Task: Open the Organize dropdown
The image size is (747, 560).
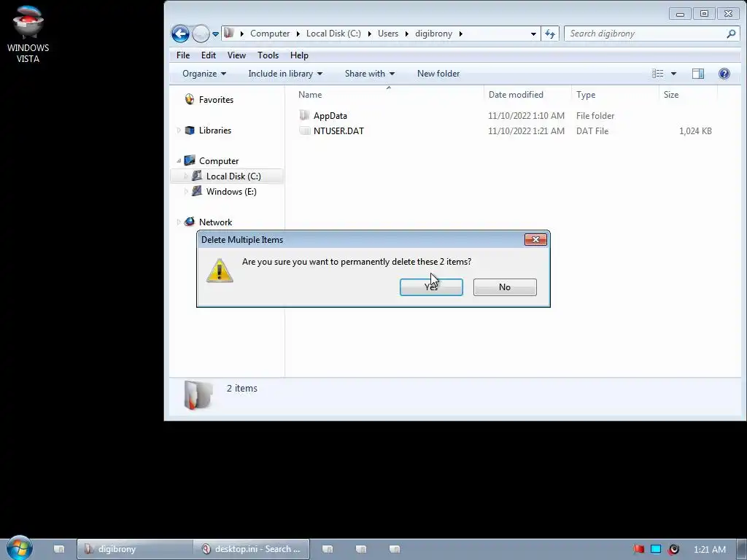Action: pos(204,74)
